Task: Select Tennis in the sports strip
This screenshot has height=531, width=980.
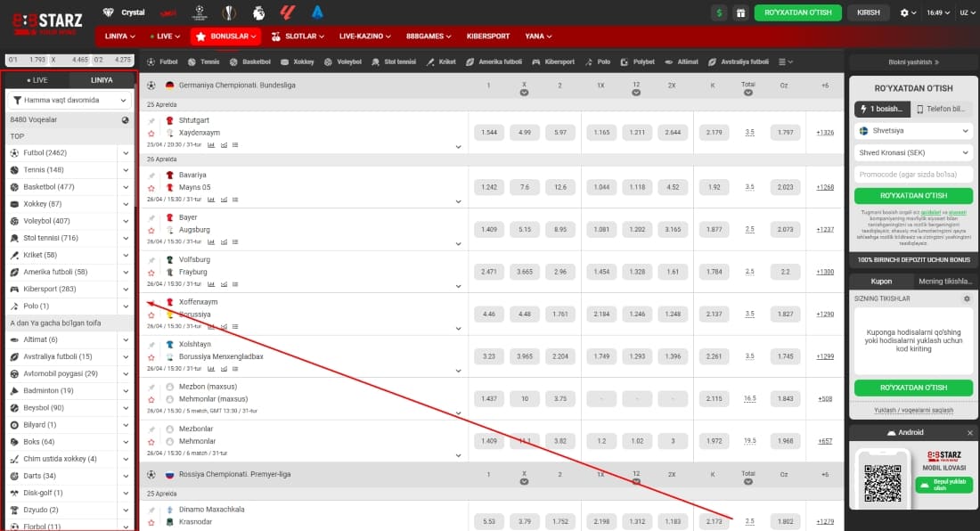Action: [x=204, y=61]
